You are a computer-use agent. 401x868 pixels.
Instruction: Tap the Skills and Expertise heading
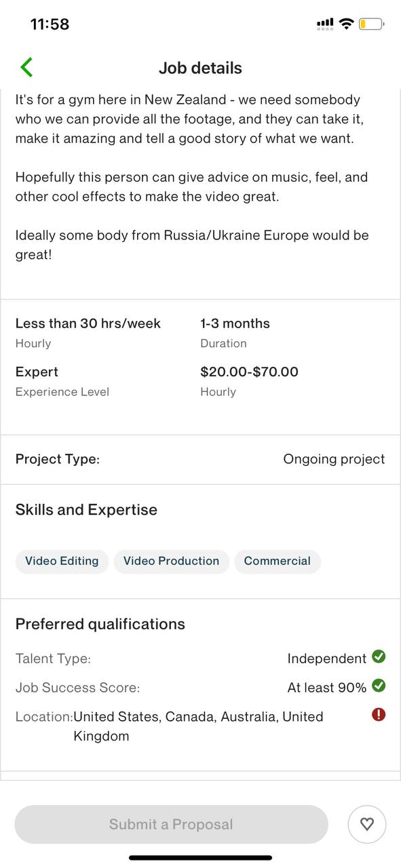tap(86, 510)
